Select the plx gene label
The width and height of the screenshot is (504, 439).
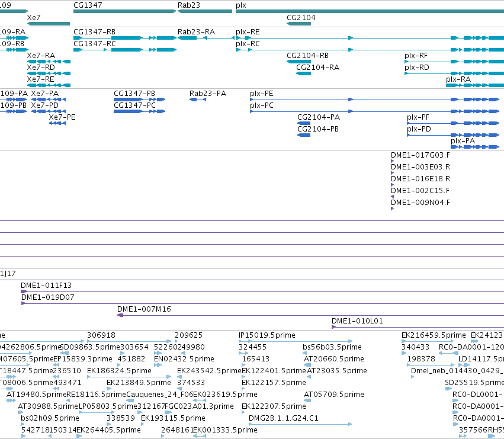pyautogui.click(x=241, y=5)
